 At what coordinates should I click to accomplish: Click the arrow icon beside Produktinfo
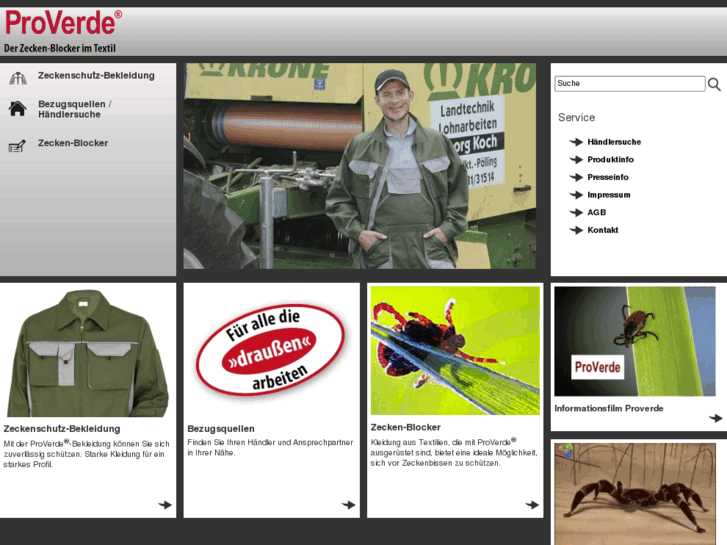[576, 160]
